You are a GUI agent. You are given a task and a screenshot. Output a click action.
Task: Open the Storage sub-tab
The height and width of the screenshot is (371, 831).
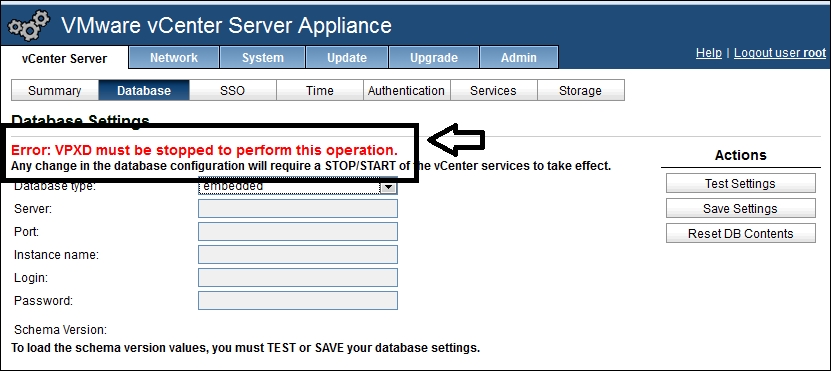coord(580,91)
